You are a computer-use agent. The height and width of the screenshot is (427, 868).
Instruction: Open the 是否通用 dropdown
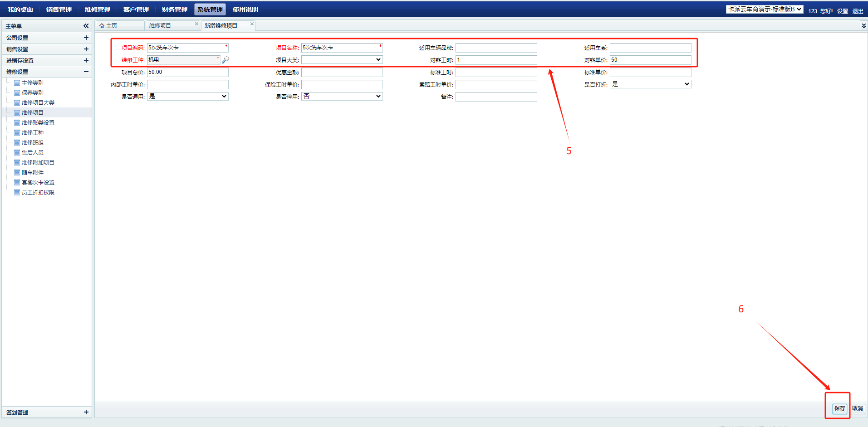[x=188, y=97]
